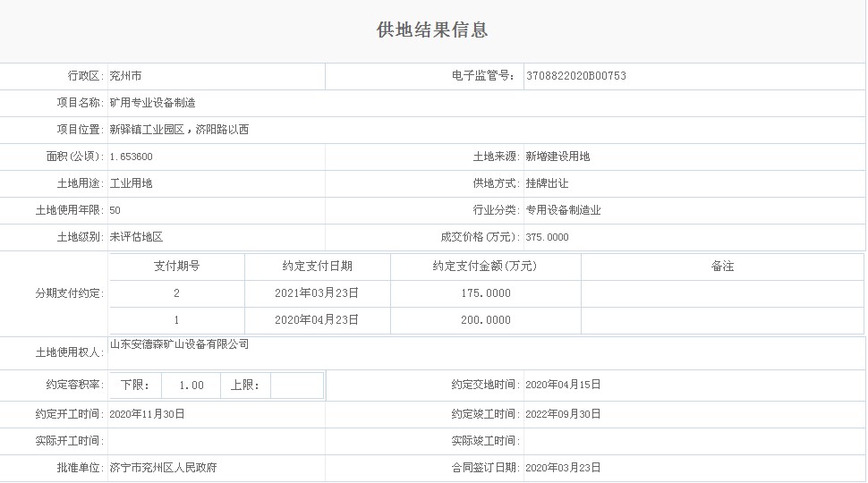Click the 行业分类 value 专用设备制造业
The image size is (868, 483).
click(x=563, y=210)
